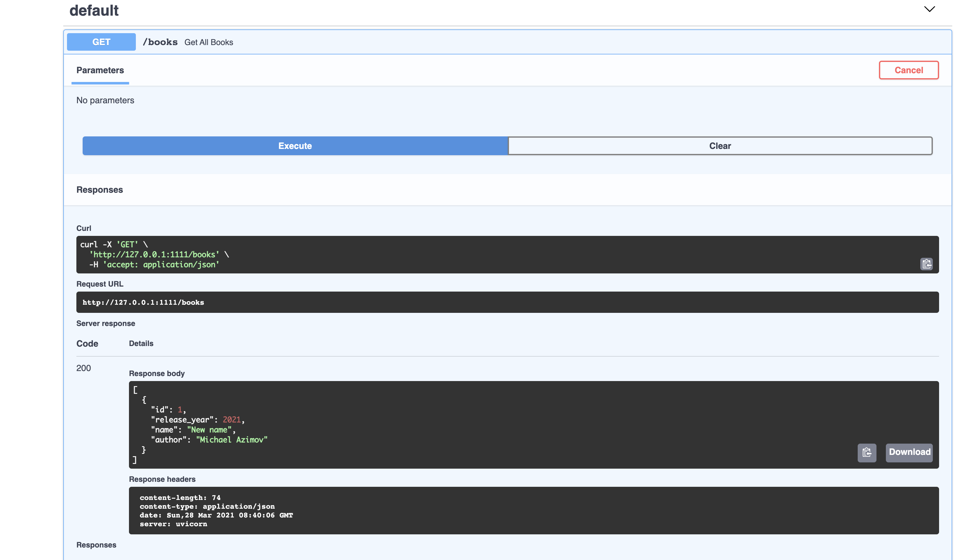
Task: Execute the GET books request
Action: 295,146
